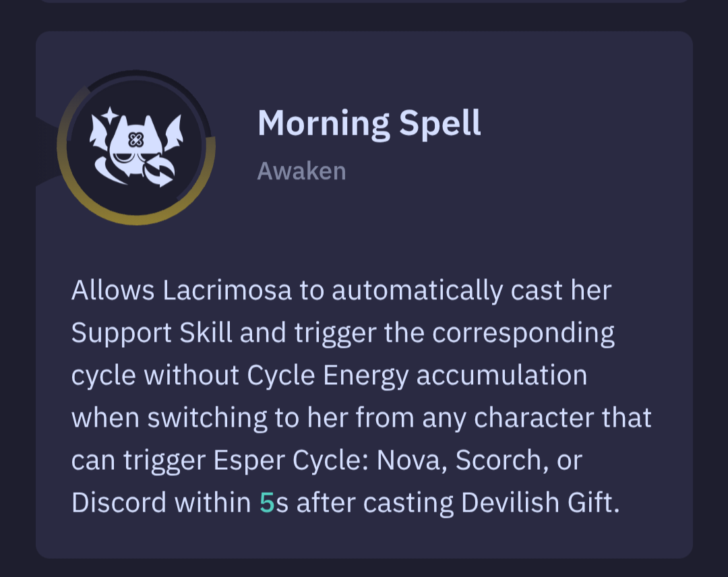
Task: Click the green 5 seconds value
Action: click(x=267, y=502)
